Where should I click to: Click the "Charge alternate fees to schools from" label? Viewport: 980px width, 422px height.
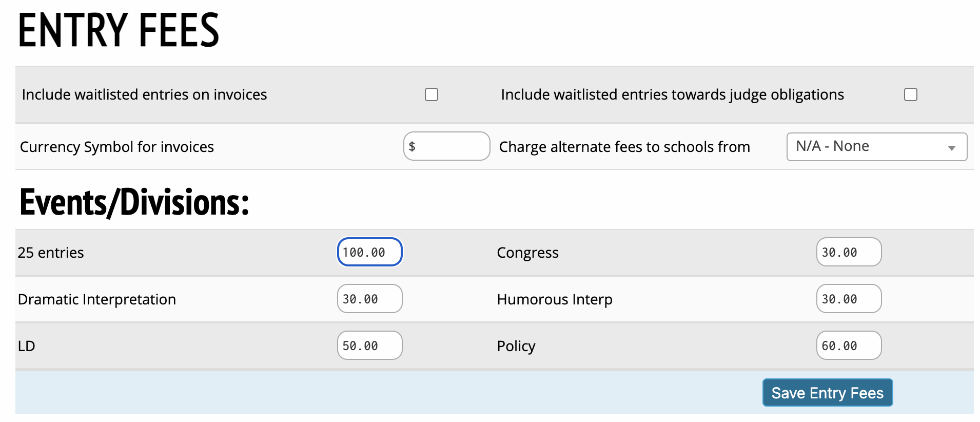(x=624, y=147)
